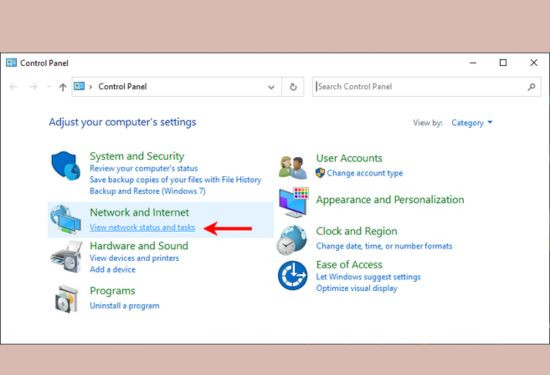Image resolution: width=550 pixels, height=375 pixels.
Task: Click View network status and tasks link
Action: (142, 227)
